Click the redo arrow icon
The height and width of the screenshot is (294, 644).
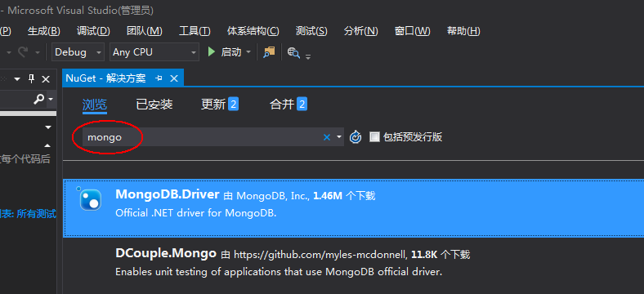click(x=23, y=51)
